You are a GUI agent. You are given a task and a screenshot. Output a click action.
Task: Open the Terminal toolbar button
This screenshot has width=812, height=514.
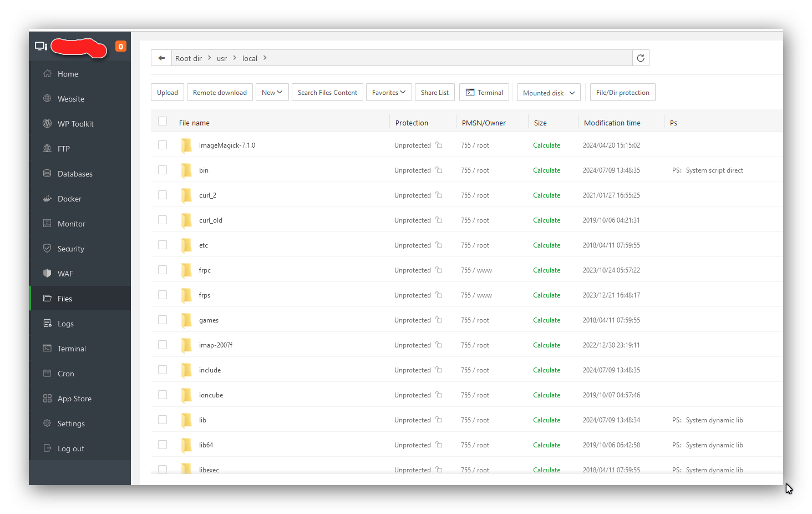(x=484, y=93)
